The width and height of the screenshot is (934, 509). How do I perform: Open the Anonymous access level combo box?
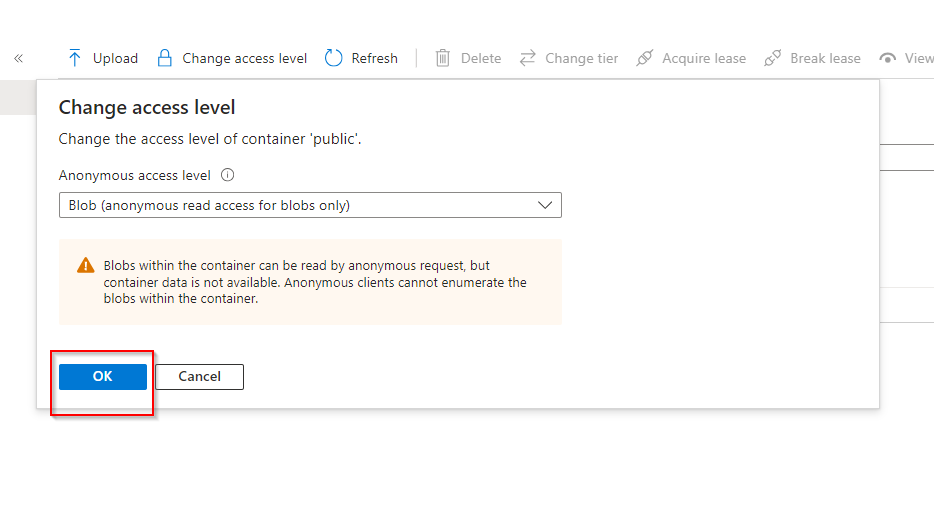300,205
